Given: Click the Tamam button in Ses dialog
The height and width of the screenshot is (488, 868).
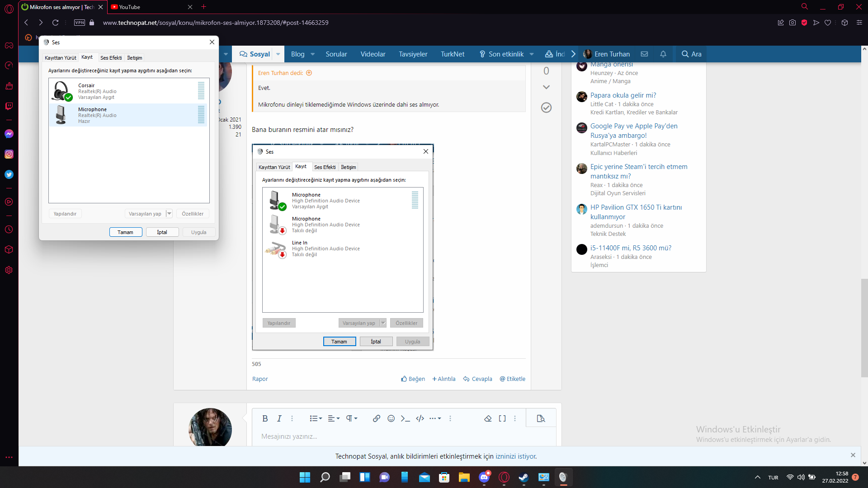Looking at the screenshot, I should coord(126,232).
